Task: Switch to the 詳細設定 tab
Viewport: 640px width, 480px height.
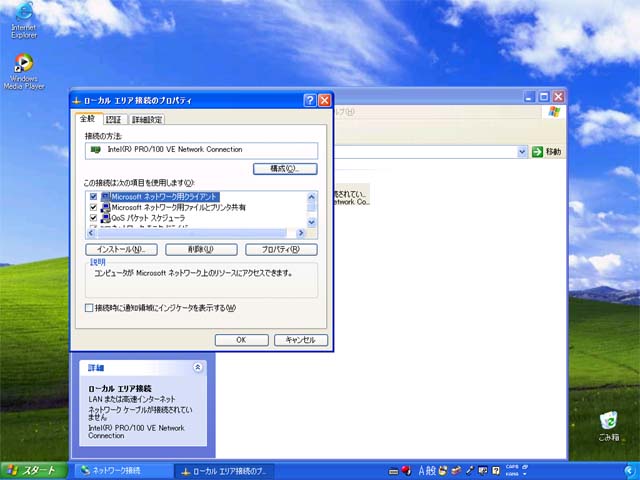Action: click(147, 120)
